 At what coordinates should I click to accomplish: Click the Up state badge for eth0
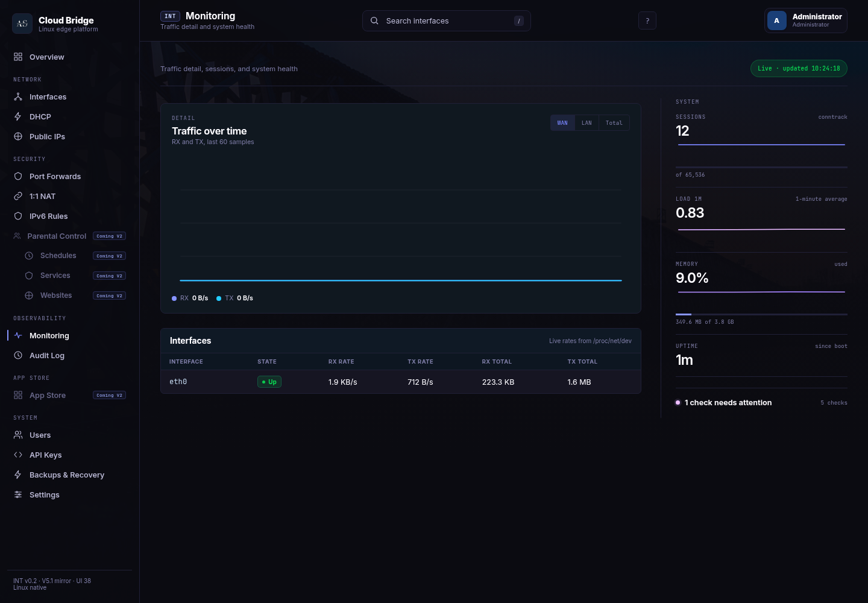click(269, 382)
